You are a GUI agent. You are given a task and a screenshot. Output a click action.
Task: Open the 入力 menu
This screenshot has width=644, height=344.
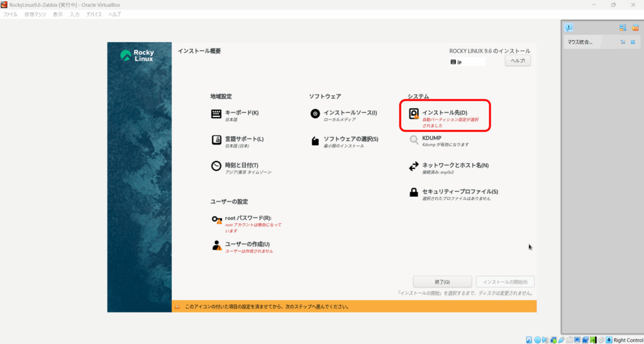74,14
